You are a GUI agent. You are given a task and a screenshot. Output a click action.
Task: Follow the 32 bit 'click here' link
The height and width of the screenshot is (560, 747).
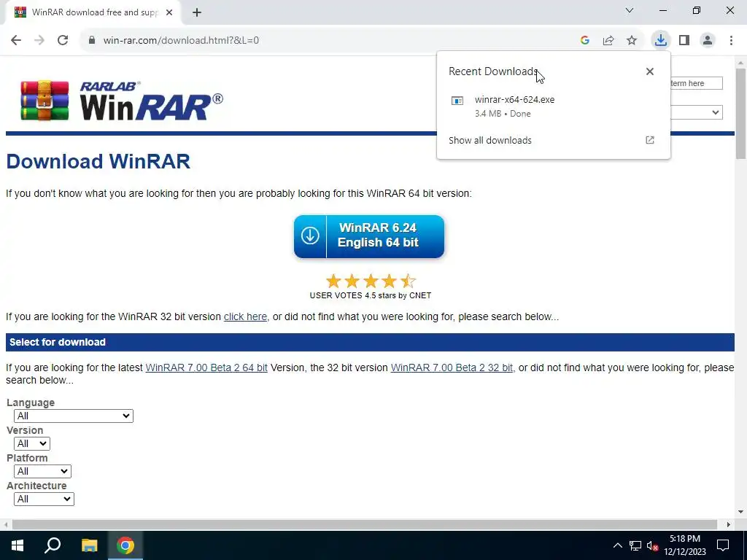(x=245, y=316)
